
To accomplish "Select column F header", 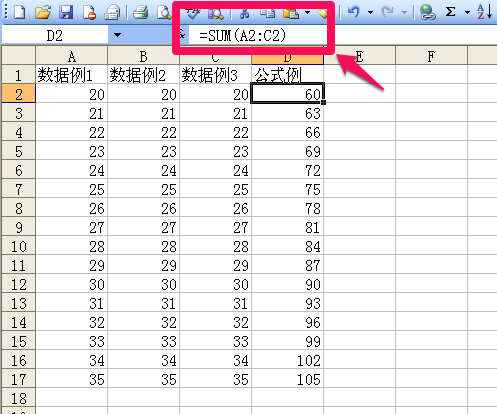I will (x=431, y=56).
